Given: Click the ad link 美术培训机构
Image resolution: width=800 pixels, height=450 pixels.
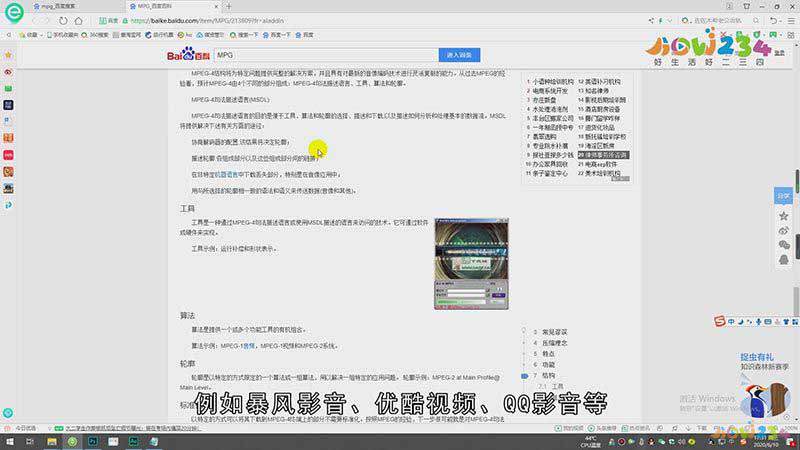Looking at the screenshot, I should click(x=603, y=173).
